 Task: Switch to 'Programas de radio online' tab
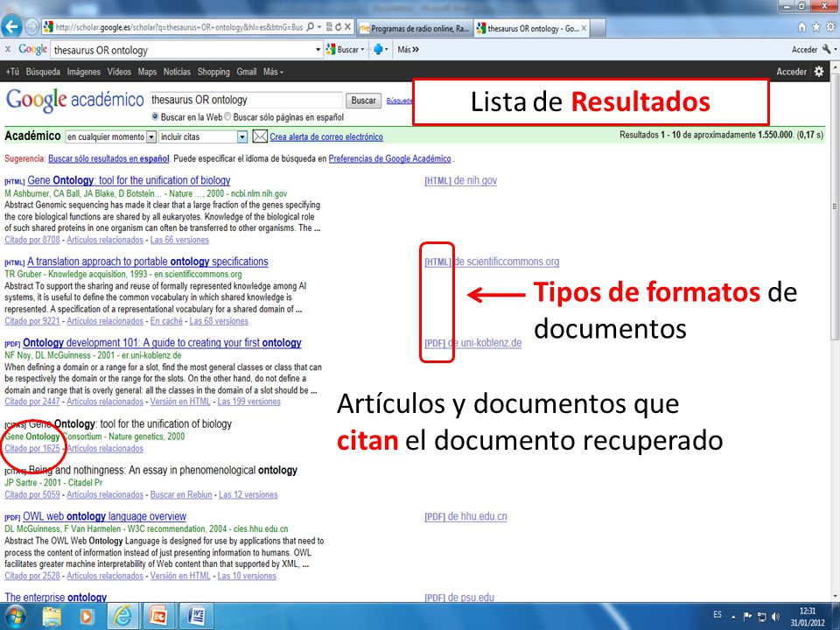(415, 28)
